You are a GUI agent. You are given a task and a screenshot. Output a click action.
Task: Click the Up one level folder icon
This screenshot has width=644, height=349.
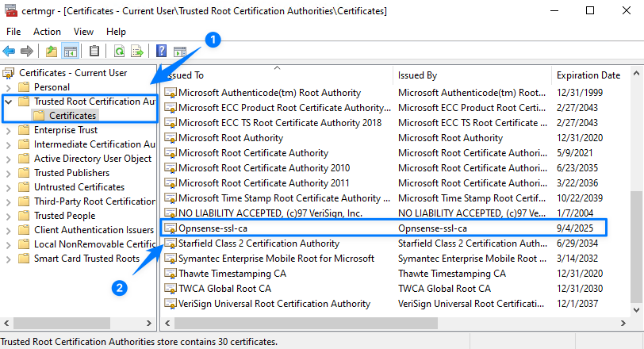coord(52,52)
